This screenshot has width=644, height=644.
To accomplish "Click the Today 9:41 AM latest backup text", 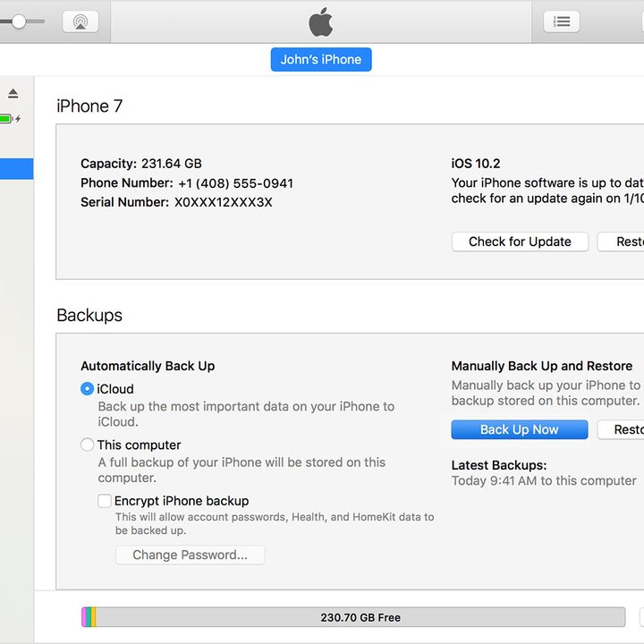I will (544, 480).
